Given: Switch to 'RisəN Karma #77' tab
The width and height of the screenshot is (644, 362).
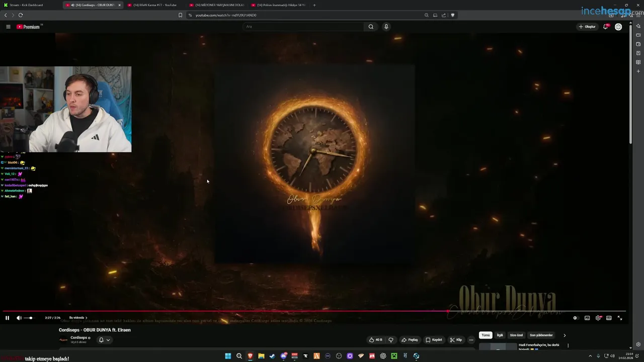Looking at the screenshot, I should 155,5.
